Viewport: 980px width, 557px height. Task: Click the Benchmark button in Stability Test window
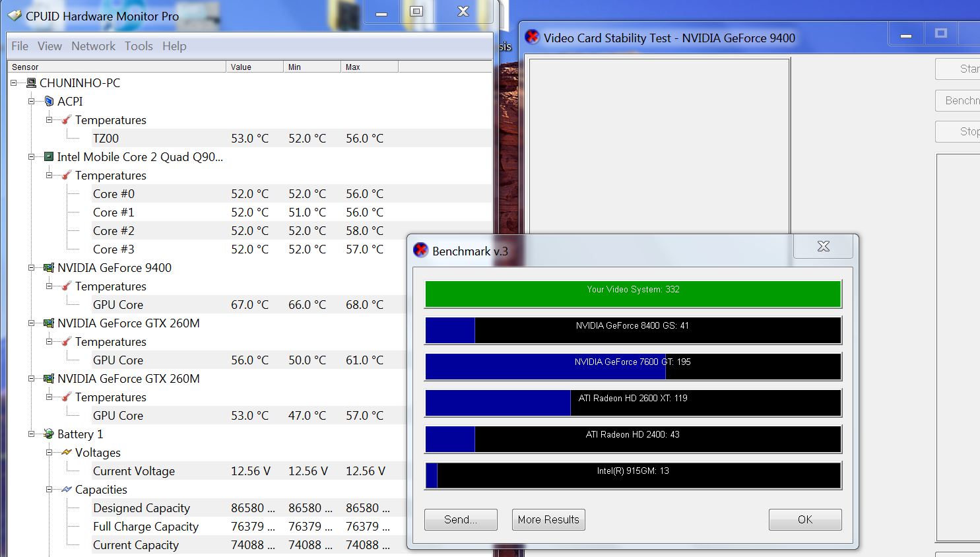[x=958, y=100]
